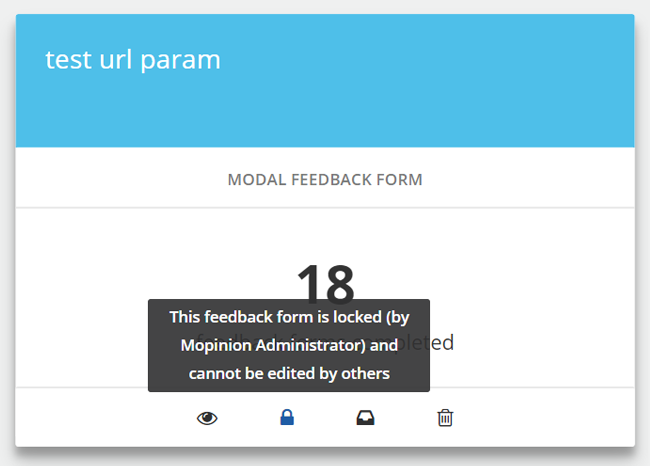Click the eye preview icon
Screen dimensions: 650x466
tap(207, 418)
